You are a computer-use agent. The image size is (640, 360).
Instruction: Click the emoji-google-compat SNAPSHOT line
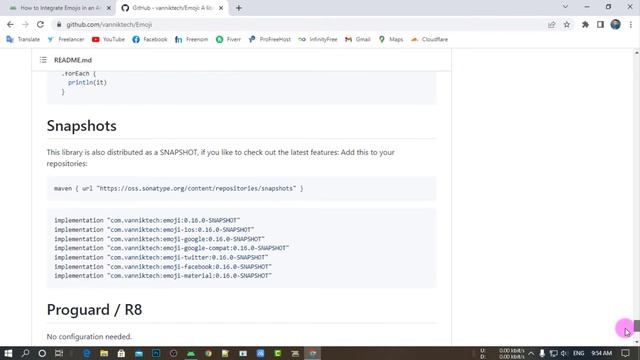171,248
